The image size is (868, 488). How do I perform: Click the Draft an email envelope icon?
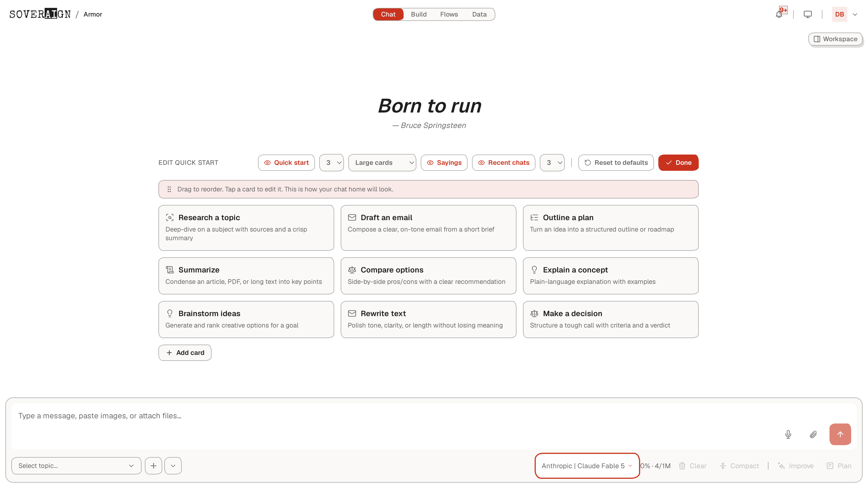coord(352,217)
